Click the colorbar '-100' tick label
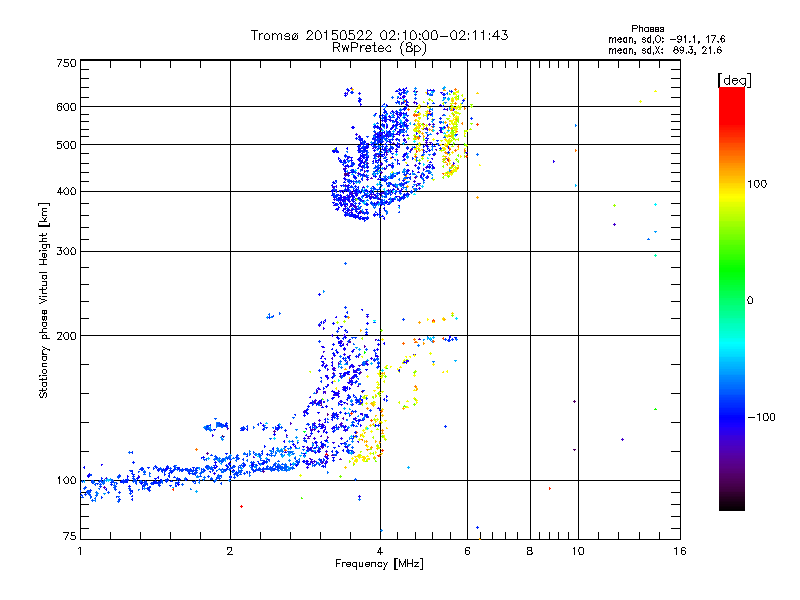Screen dimensions: 800x600 pyautogui.click(x=761, y=417)
